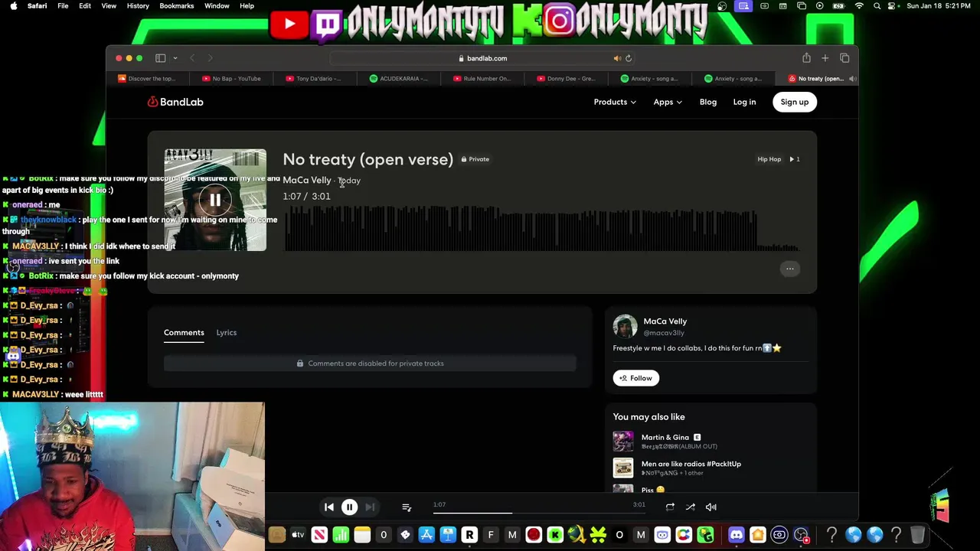980x551 pixels.
Task: Pause the track on the cover art
Action: [x=215, y=200]
